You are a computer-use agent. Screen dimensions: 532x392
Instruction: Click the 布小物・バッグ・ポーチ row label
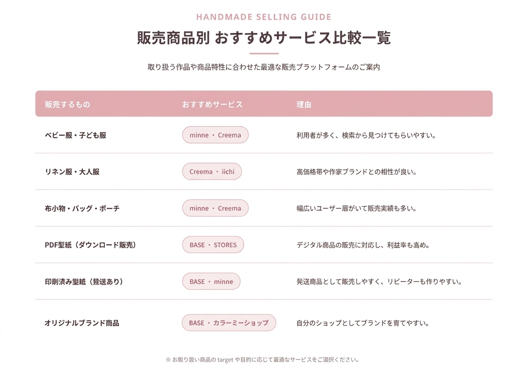coord(82,208)
